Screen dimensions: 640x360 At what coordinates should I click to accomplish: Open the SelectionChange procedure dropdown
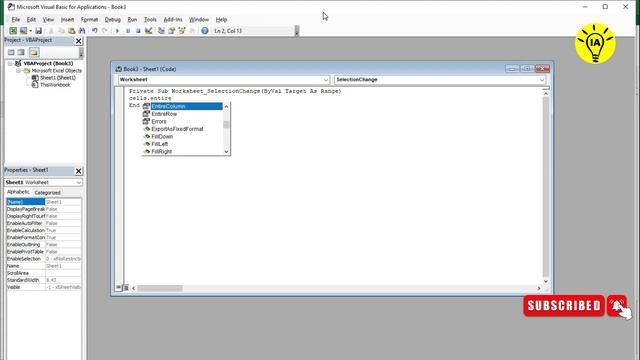pyautogui.click(x=542, y=80)
